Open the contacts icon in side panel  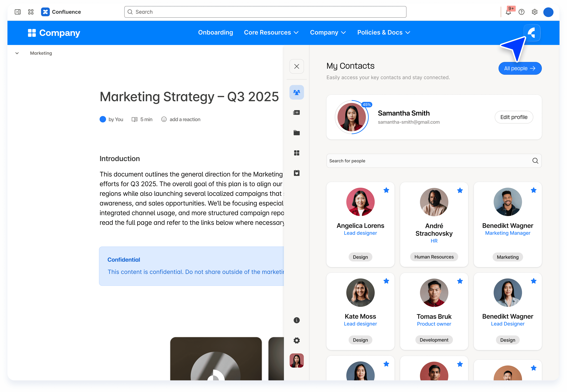point(296,92)
